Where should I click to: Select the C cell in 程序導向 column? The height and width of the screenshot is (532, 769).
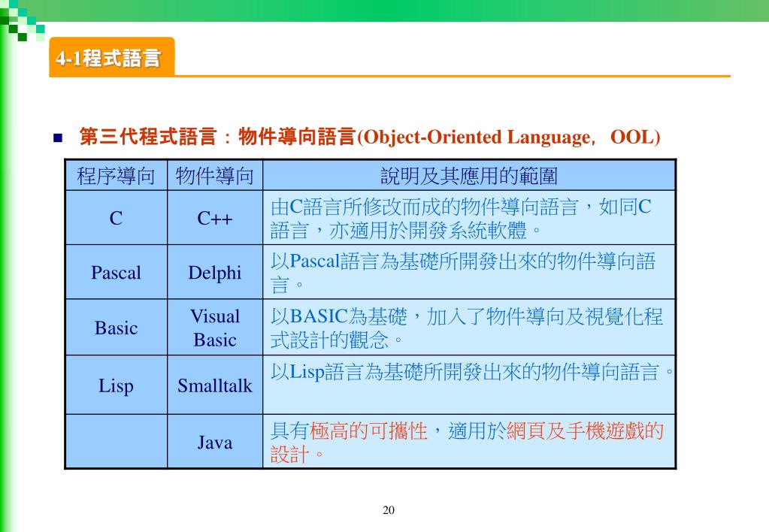coord(116,218)
